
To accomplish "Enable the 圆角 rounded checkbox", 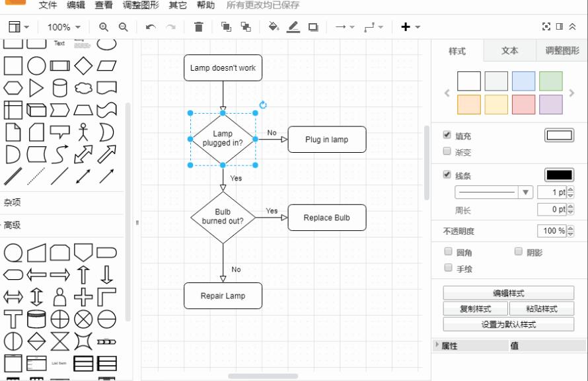I will point(448,251).
